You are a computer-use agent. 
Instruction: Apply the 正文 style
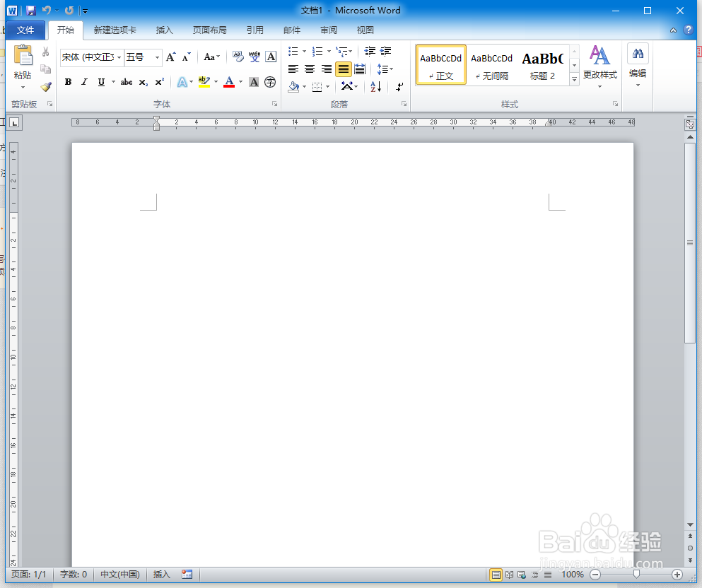tap(441, 64)
